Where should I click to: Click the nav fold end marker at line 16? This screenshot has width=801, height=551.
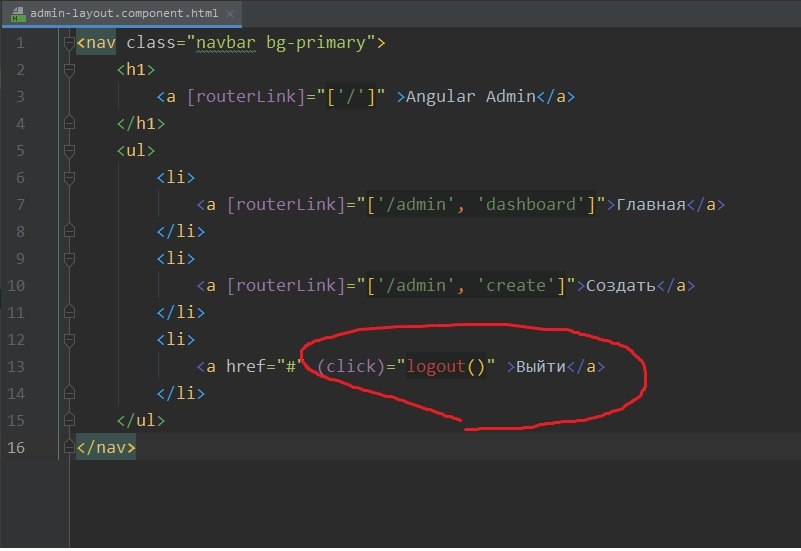tap(69, 447)
